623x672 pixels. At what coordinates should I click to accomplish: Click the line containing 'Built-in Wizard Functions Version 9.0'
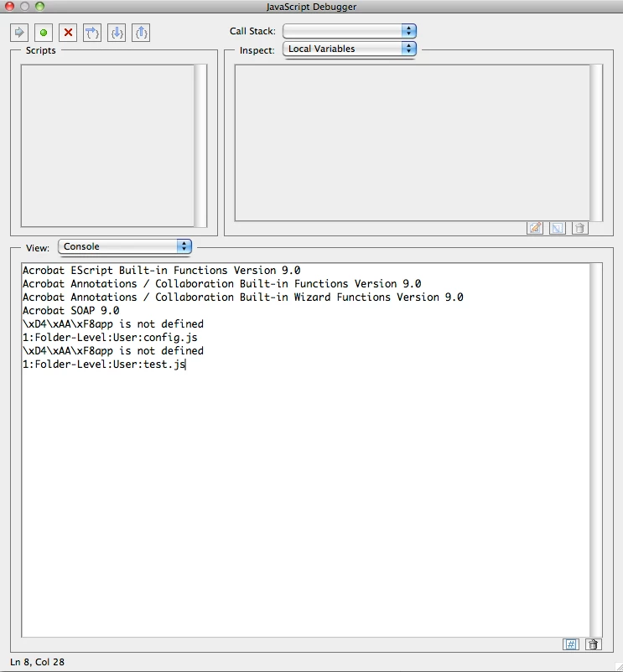(x=243, y=297)
